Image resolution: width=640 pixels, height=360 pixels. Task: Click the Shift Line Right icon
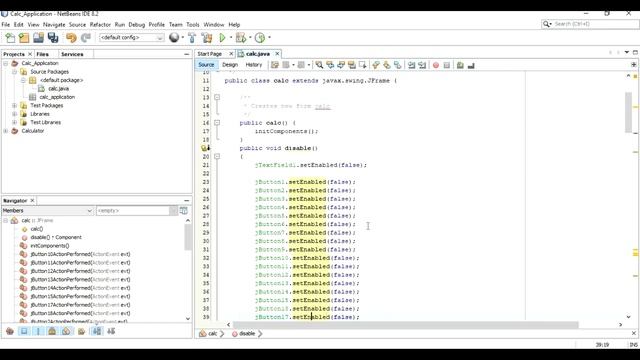point(422,65)
